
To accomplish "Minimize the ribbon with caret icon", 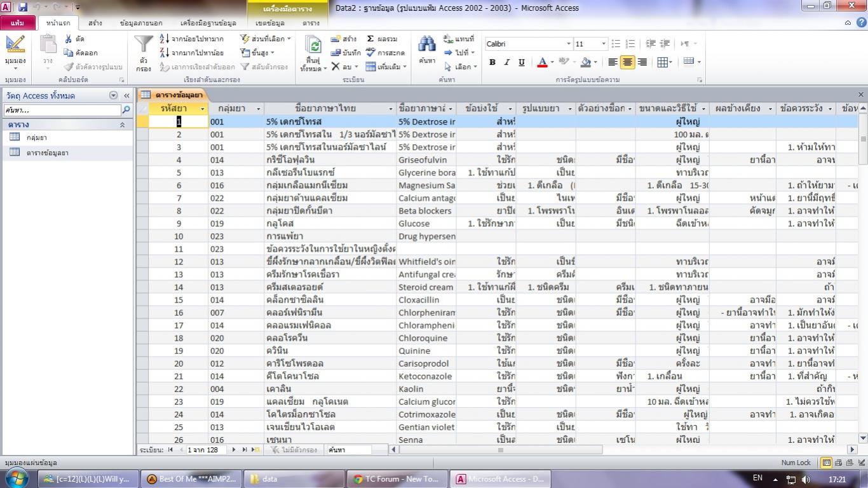I will (848, 23).
